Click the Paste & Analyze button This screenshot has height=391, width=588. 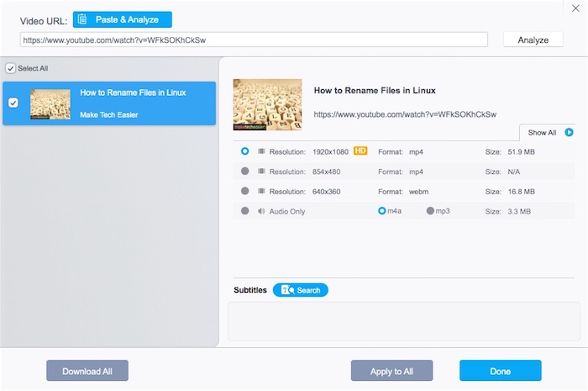pos(123,19)
